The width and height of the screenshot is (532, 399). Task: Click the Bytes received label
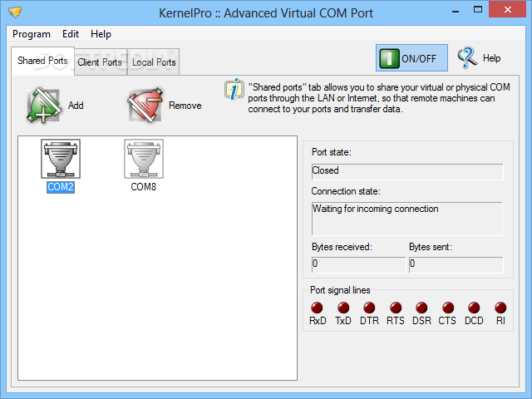click(342, 247)
